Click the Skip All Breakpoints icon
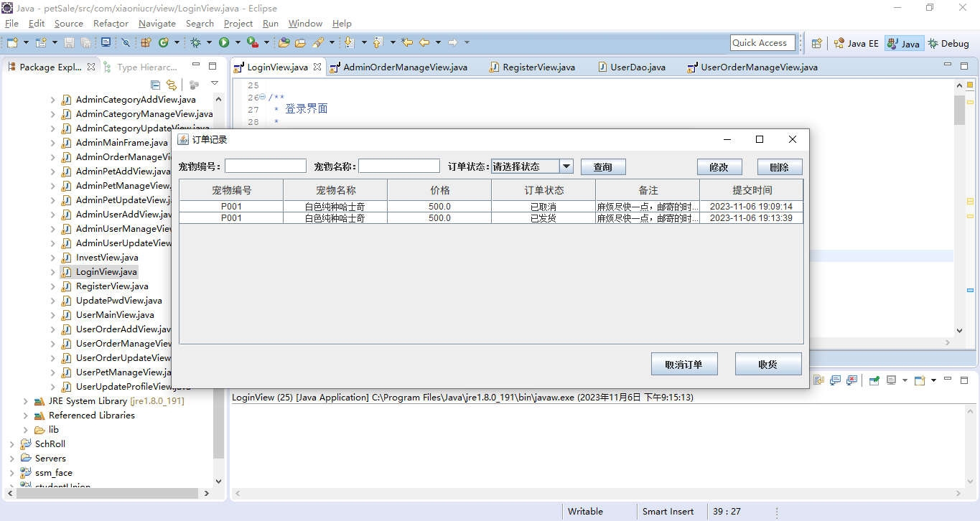980x521 pixels. (x=126, y=43)
